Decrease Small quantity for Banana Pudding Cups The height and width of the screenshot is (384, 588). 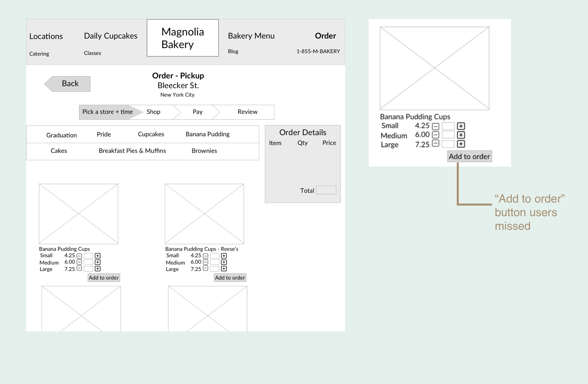click(x=80, y=256)
